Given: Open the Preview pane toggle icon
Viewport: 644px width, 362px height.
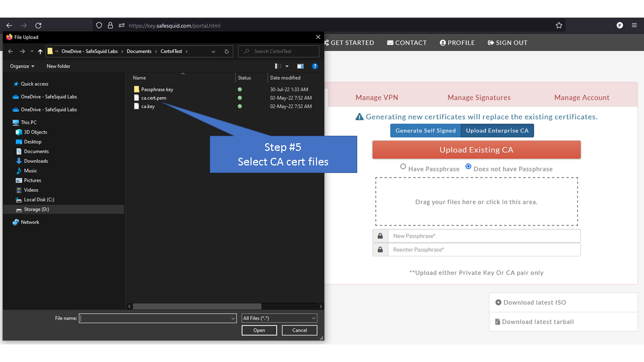Looking at the screenshot, I should 300,66.
